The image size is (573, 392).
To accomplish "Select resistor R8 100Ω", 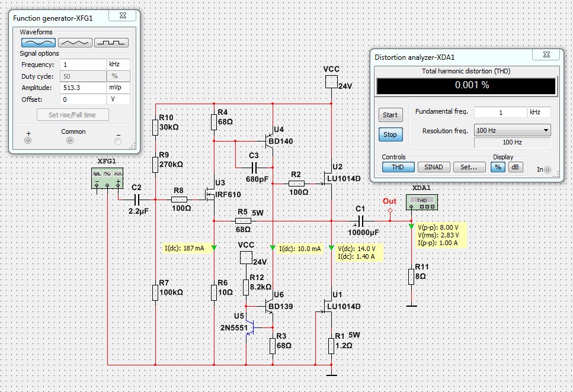I will [x=179, y=200].
